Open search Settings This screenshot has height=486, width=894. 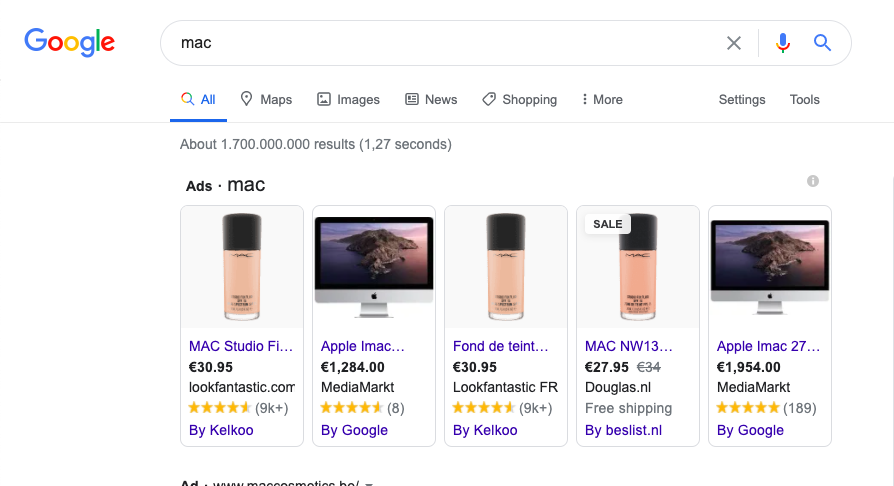coord(742,100)
